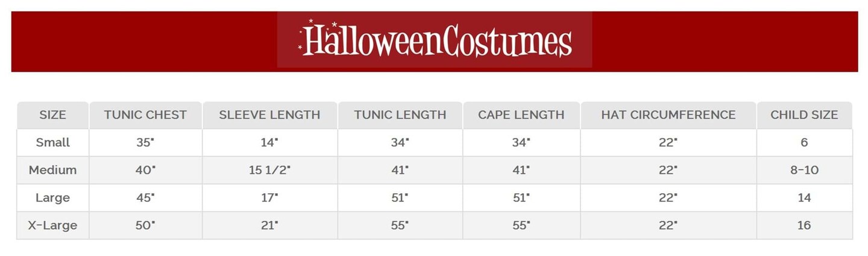Viewport: 868px width, 256px height.
Task: Click the 15 1/2" sleeve length cell
Action: (x=269, y=170)
